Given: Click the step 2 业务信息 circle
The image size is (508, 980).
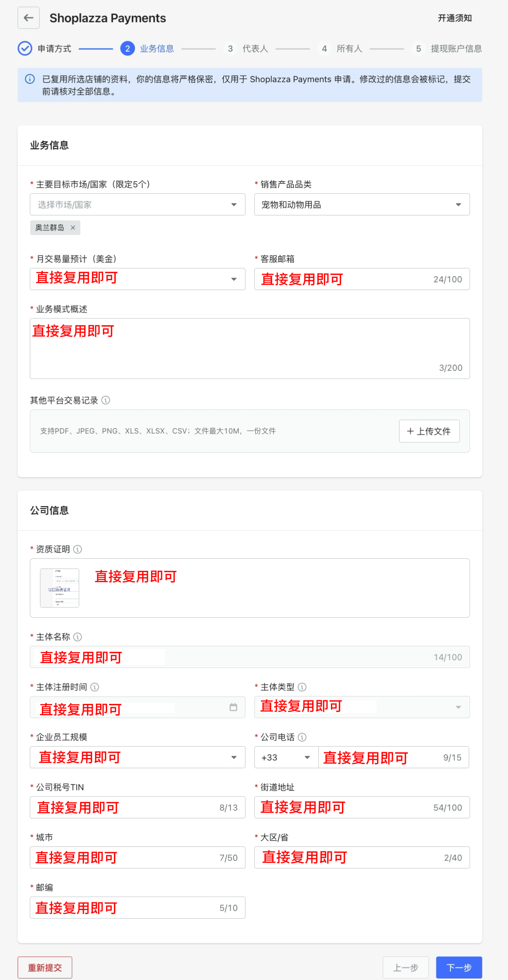Looking at the screenshot, I should (127, 48).
